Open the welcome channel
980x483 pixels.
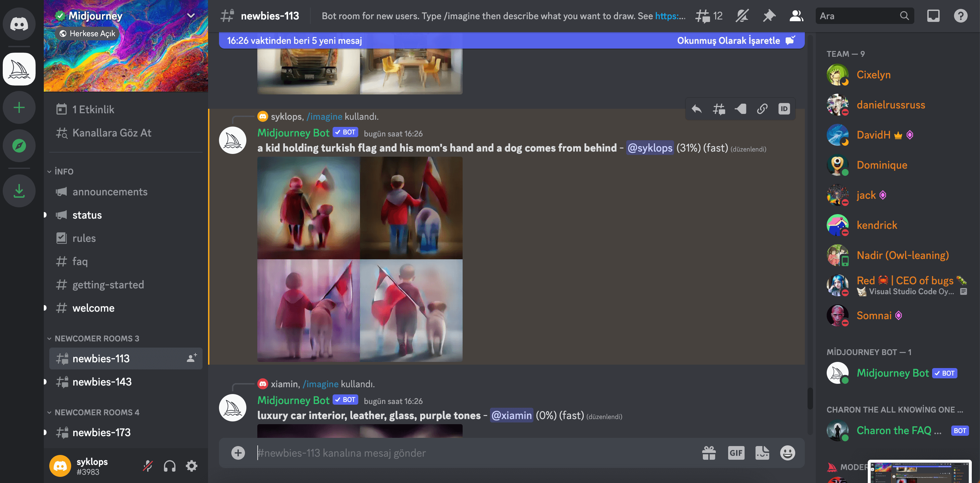coord(126,308)
